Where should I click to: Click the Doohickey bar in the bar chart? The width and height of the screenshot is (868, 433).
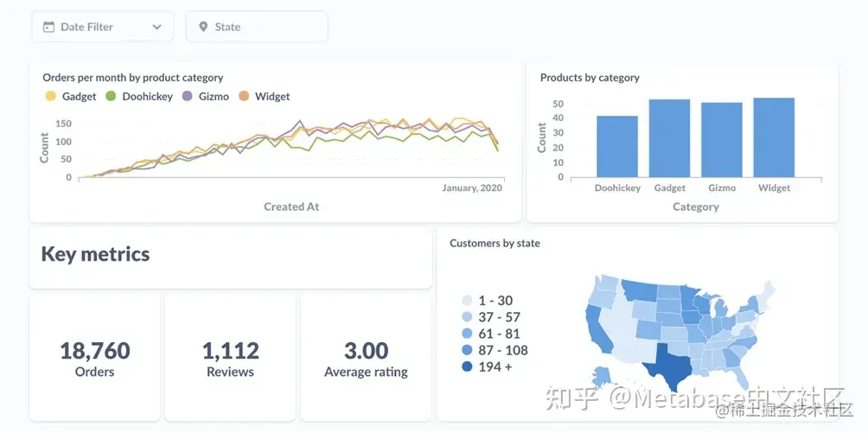(x=617, y=147)
